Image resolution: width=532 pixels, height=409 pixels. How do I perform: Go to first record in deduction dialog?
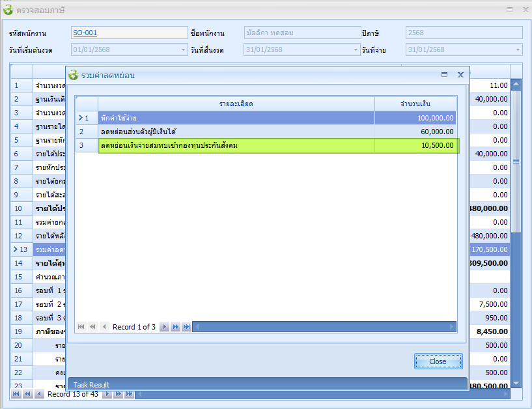click(x=81, y=327)
